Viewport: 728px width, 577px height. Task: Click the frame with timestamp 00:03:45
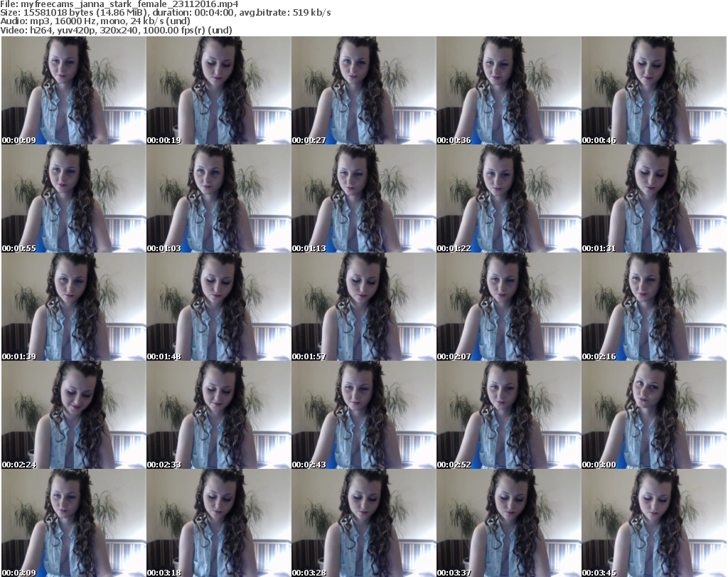(x=654, y=523)
